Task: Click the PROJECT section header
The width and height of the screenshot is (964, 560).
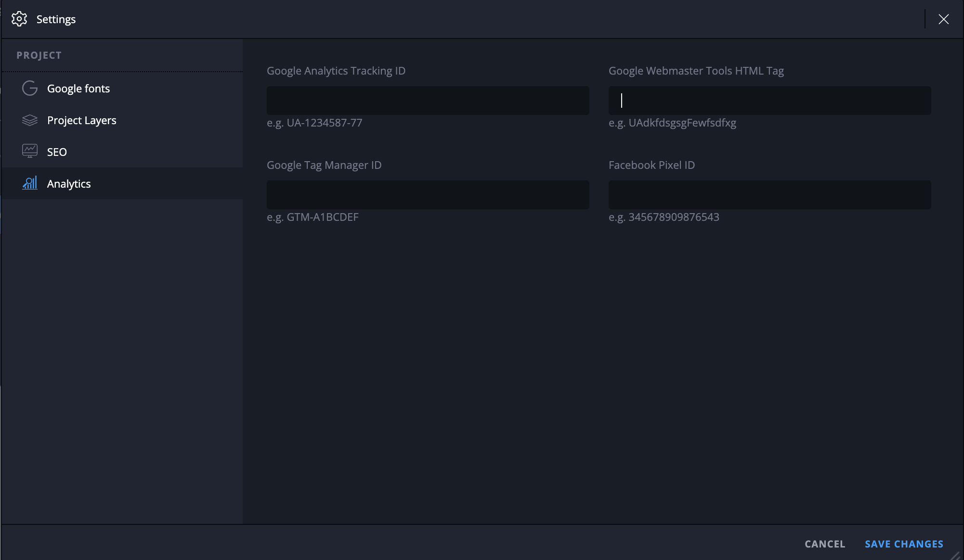Action: pyautogui.click(x=39, y=55)
